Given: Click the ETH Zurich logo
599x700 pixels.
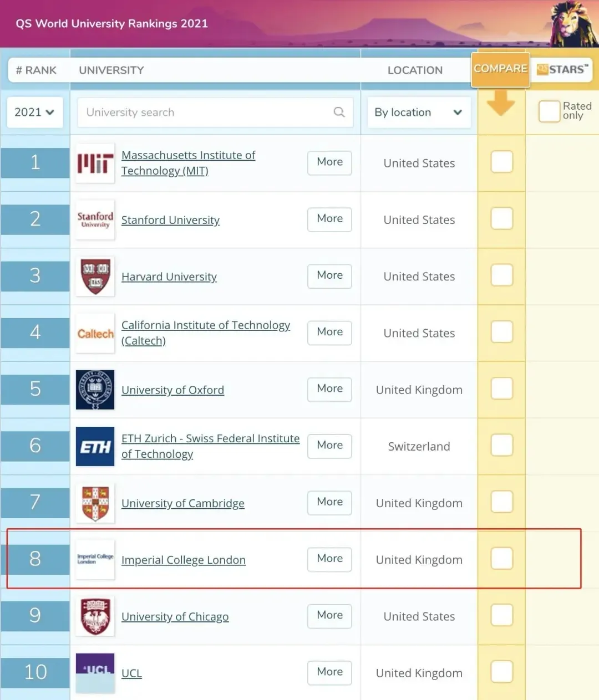Looking at the screenshot, I should click(95, 446).
